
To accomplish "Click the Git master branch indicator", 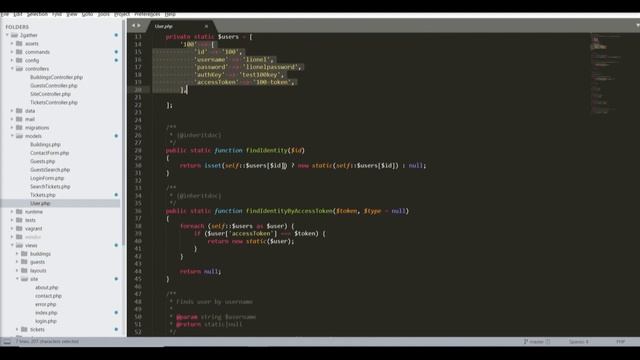I will (x=536, y=342).
